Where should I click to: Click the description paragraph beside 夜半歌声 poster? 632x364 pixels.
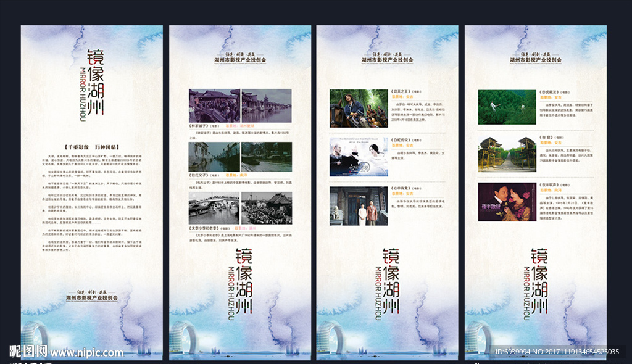click(x=567, y=208)
